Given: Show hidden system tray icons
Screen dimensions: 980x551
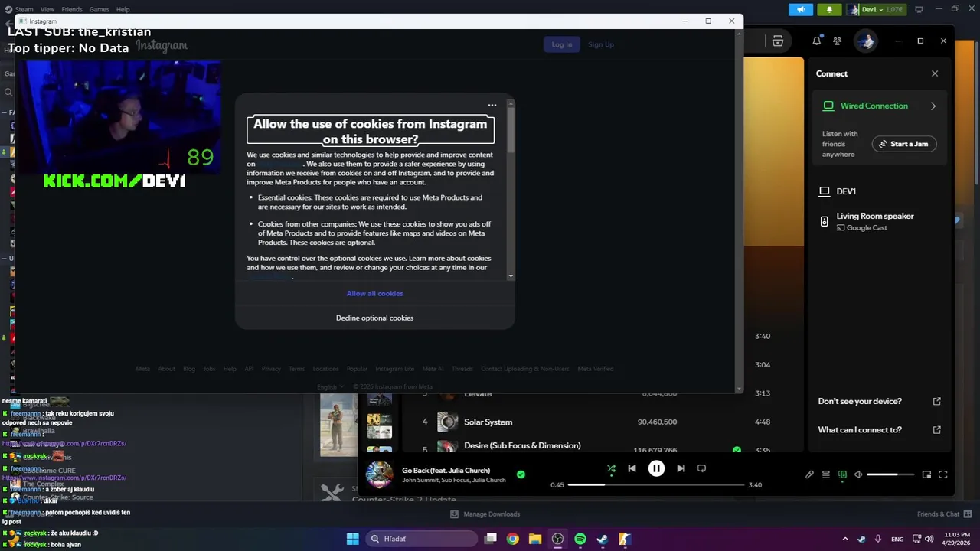Looking at the screenshot, I should [x=845, y=539].
